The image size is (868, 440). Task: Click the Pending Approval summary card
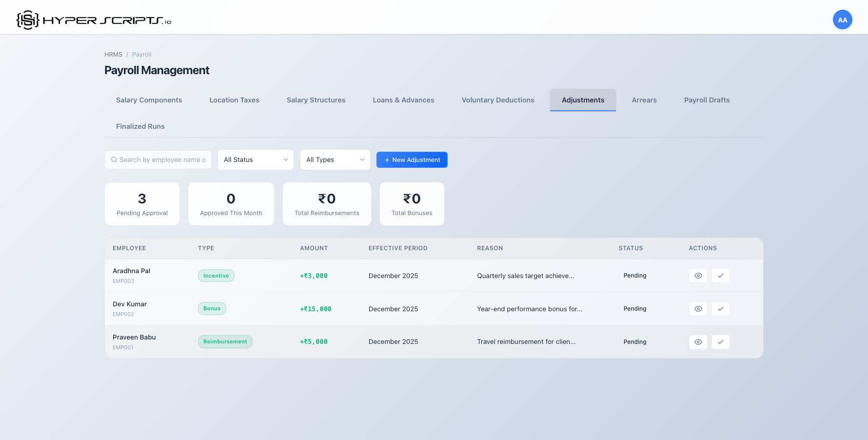pyautogui.click(x=142, y=204)
